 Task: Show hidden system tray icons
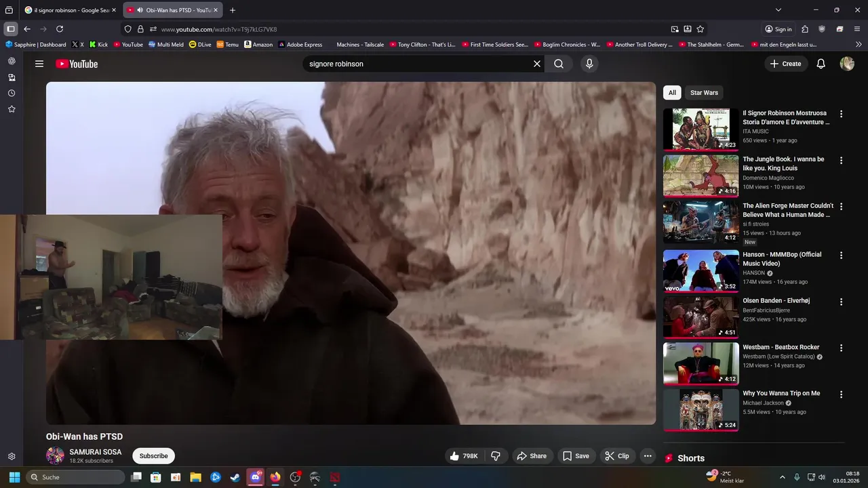click(782, 477)
